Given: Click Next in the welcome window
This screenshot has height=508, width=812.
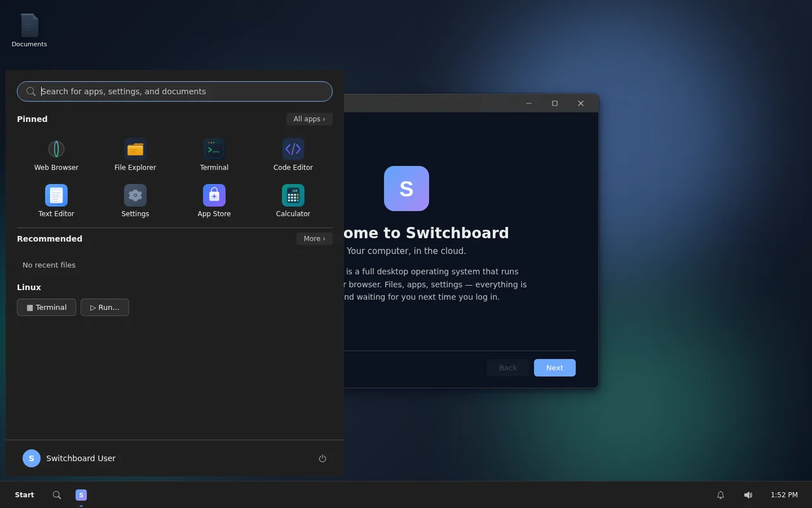Looking at the screenshot, I should pyautogui.click(x=554, y=368).
